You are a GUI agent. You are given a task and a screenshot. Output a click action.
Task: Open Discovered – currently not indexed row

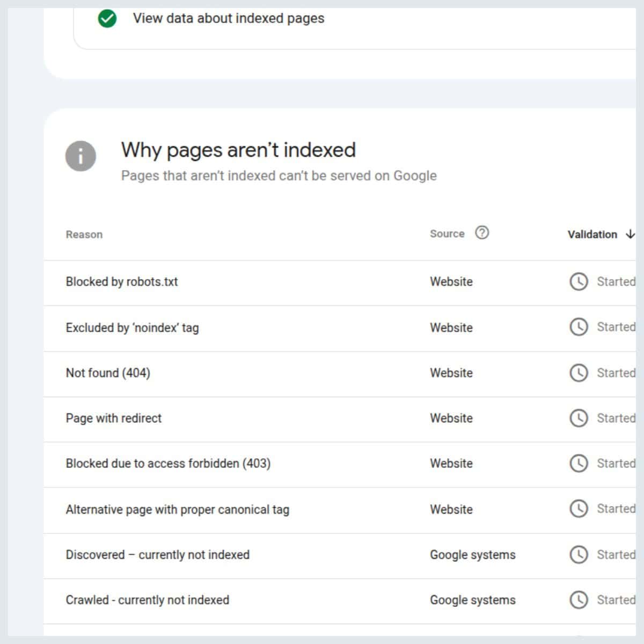[x=157, y=555]
